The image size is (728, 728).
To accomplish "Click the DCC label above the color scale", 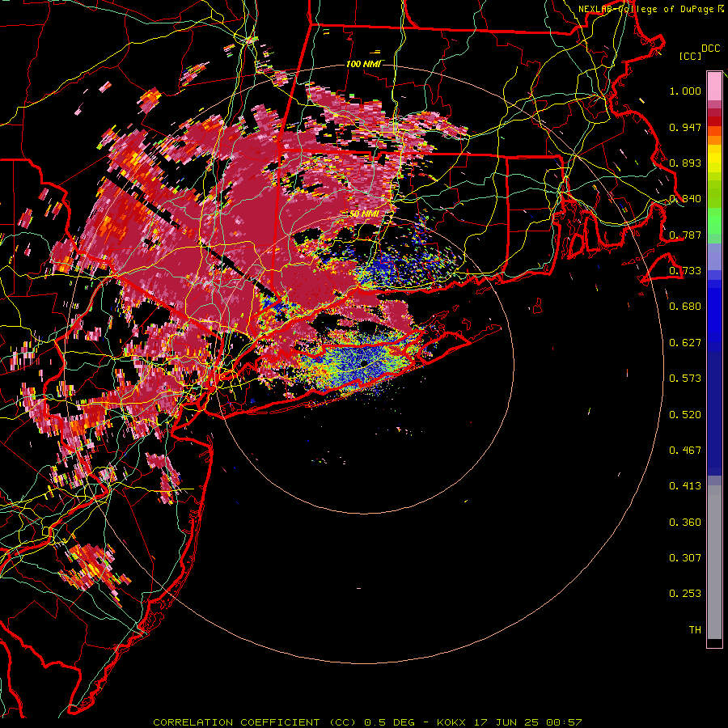I will 711,49.
